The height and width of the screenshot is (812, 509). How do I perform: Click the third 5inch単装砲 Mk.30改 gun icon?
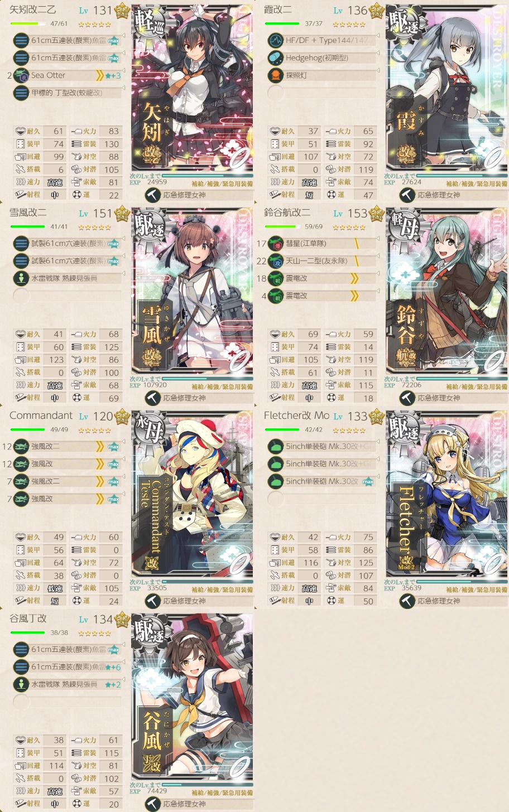[x=276, y=481]
